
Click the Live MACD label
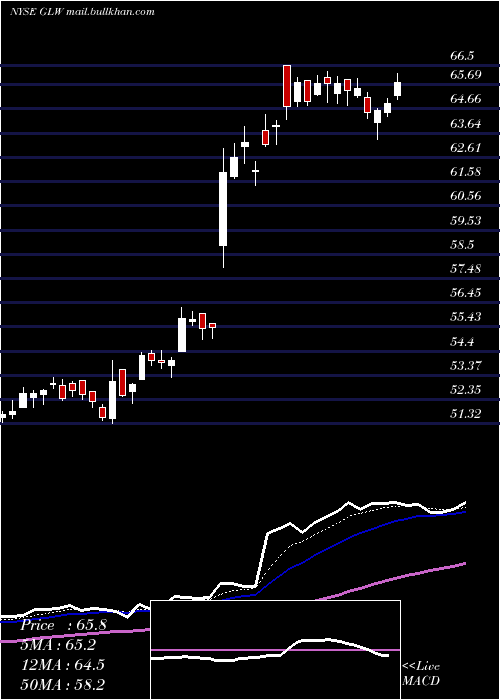pos(421,673)
